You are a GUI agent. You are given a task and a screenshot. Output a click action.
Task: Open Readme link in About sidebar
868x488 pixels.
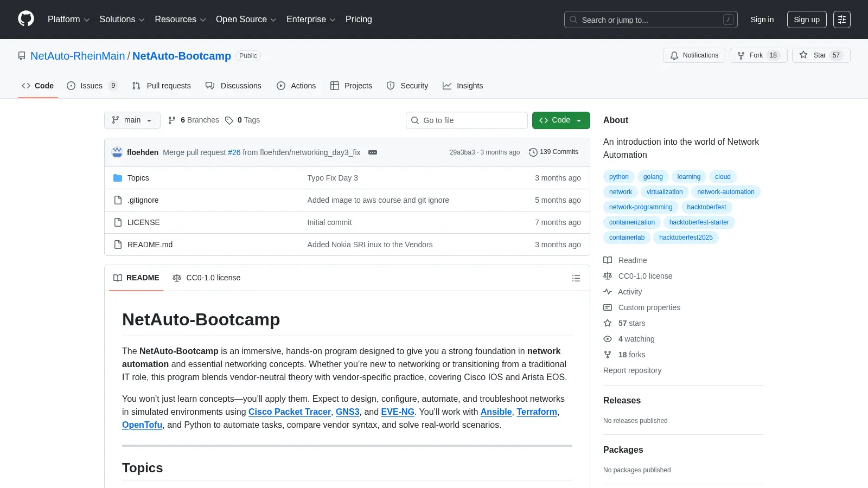tap(626, 260)
